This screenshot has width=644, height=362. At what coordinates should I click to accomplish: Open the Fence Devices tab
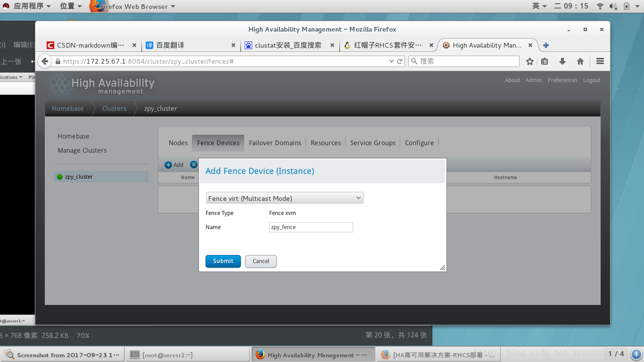click(x=218, y=143)
